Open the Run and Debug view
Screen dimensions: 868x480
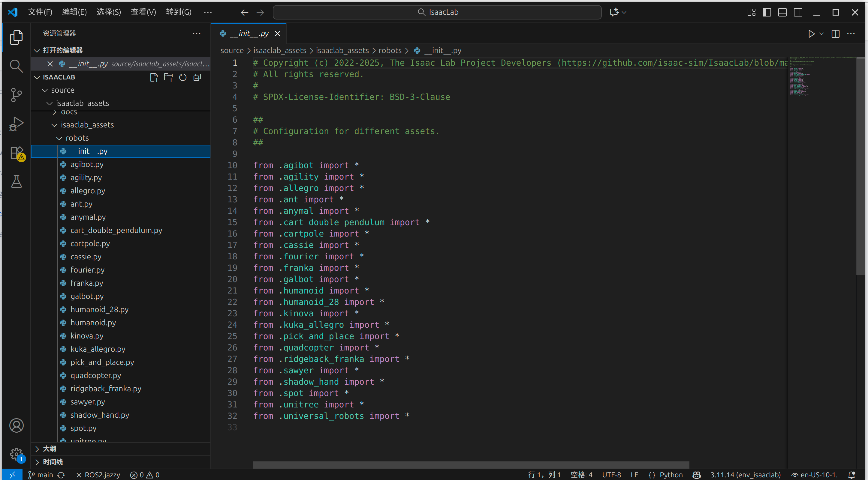point(16,124)
